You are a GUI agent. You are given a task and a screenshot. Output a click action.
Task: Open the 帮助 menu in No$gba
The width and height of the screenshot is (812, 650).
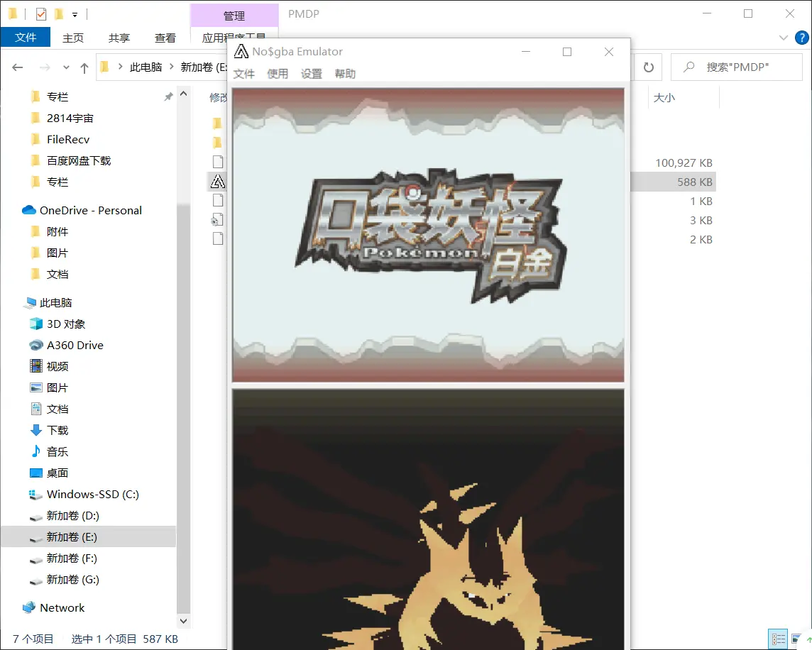[x=345, y=74]
